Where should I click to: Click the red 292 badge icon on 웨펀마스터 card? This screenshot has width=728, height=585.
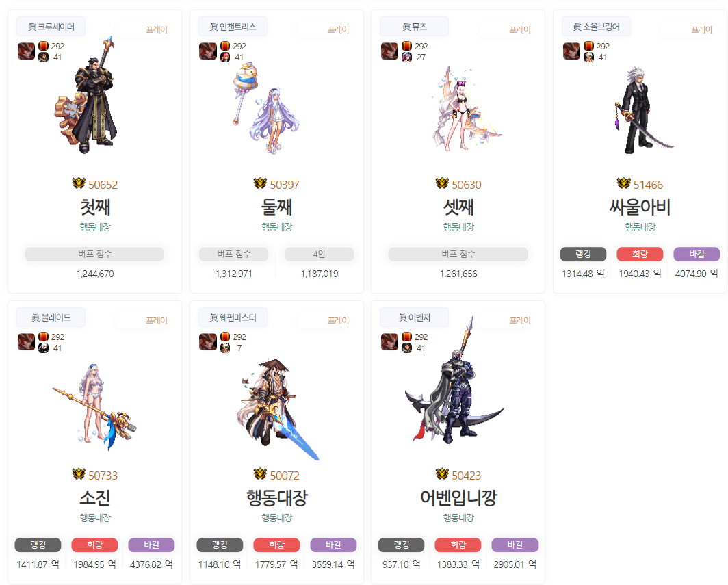click(x=225, y=337)
